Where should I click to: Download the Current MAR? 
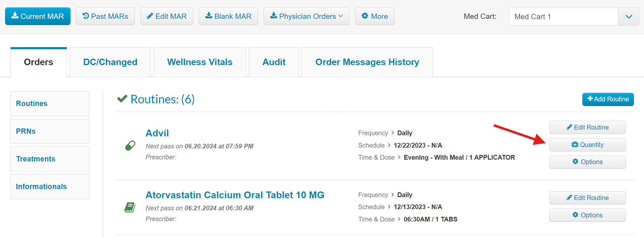[38, 16]
